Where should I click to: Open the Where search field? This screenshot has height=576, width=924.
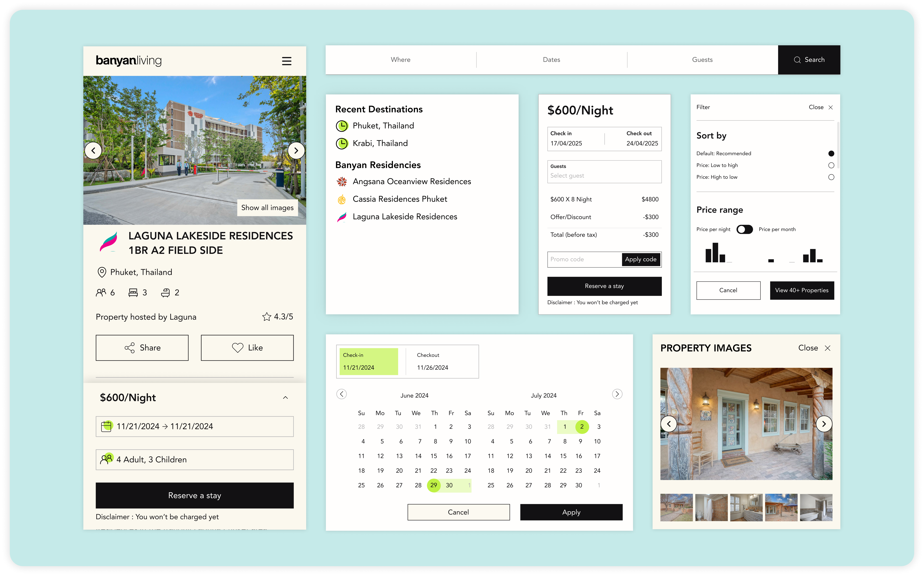401,60
